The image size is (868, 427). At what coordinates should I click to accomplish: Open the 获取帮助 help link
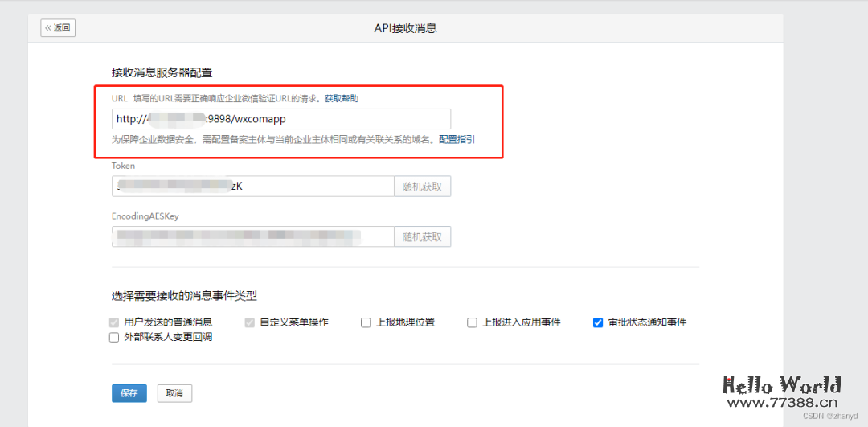[x=341, y=98]
